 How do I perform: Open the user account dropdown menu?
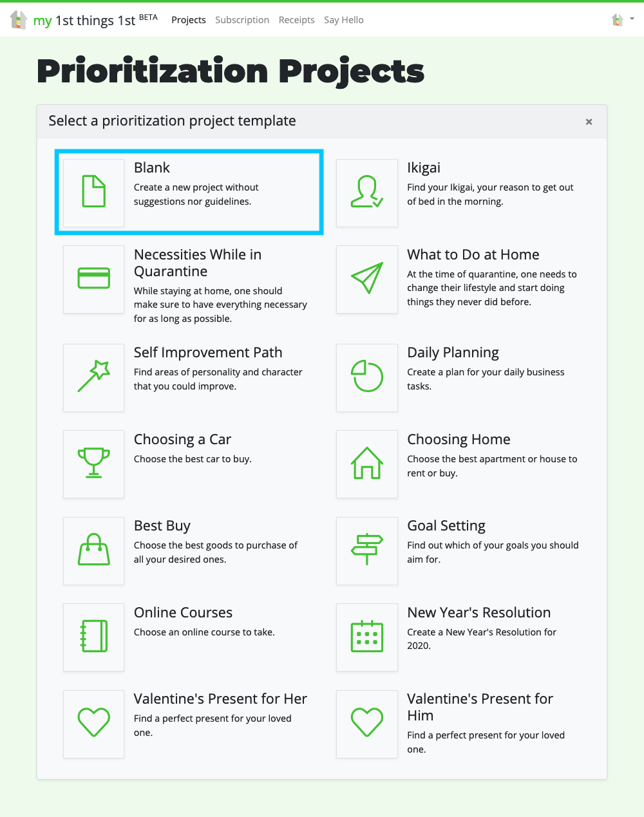click(622, 20)
